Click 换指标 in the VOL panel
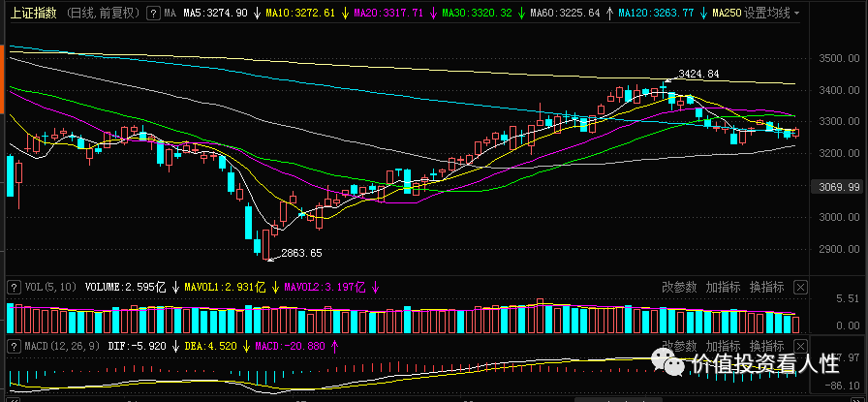Image resolution: width=868 pixels, height=402 pixels. point(766,288)
